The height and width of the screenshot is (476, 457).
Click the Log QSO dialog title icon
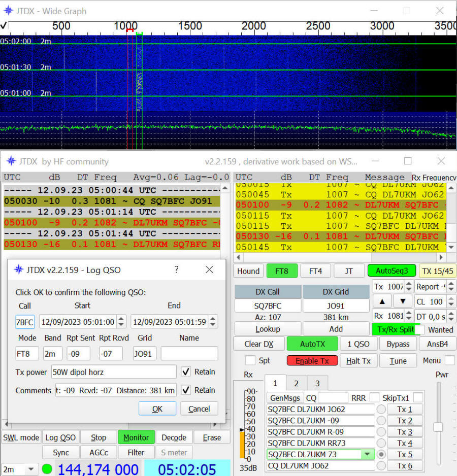click(19, 270)
